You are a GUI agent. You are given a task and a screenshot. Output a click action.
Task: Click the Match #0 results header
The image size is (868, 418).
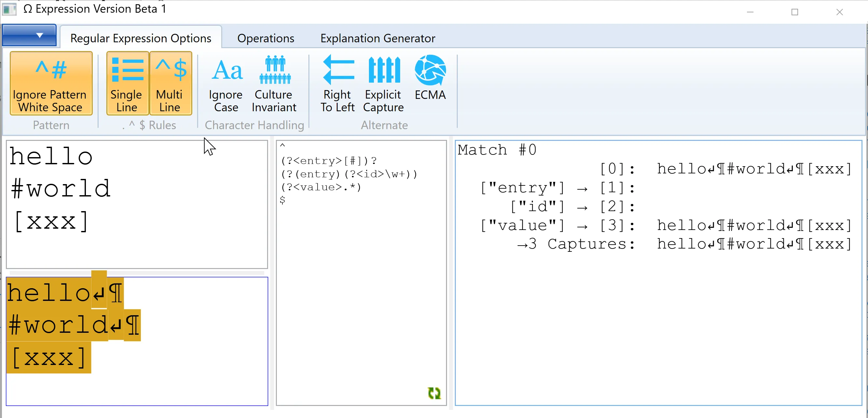[x=496, y=150]
